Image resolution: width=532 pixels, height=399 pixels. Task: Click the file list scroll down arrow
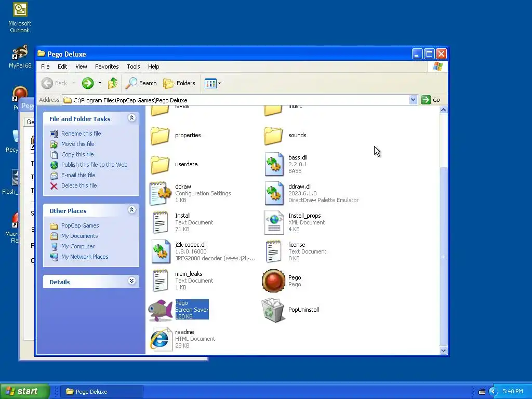pos(443,351)
